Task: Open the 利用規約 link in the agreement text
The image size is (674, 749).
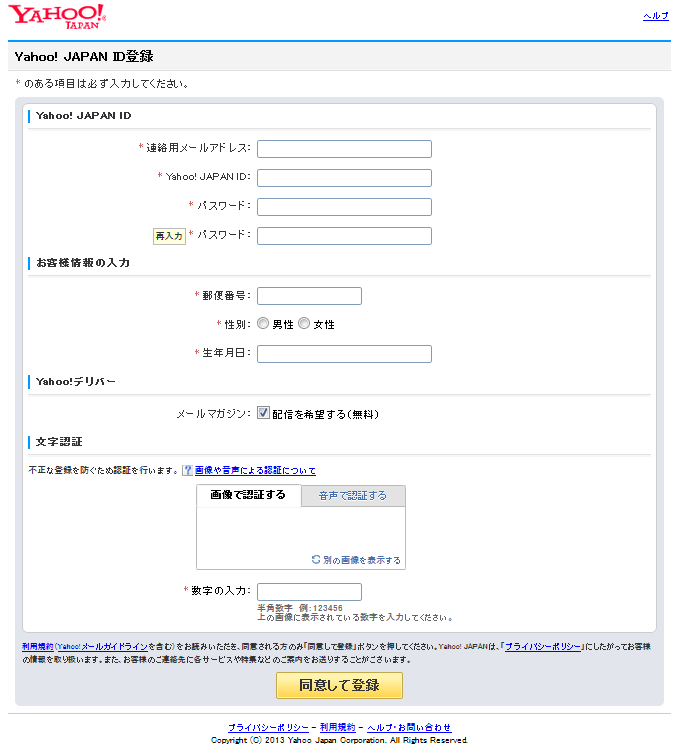Action: (38, 646)
